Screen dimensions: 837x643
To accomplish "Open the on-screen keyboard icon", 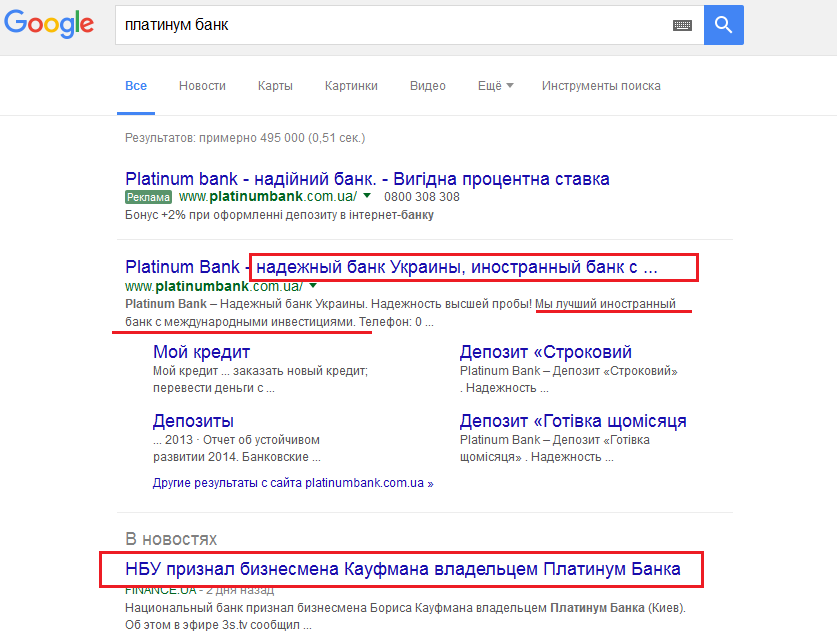I will (x=683, y=26).
